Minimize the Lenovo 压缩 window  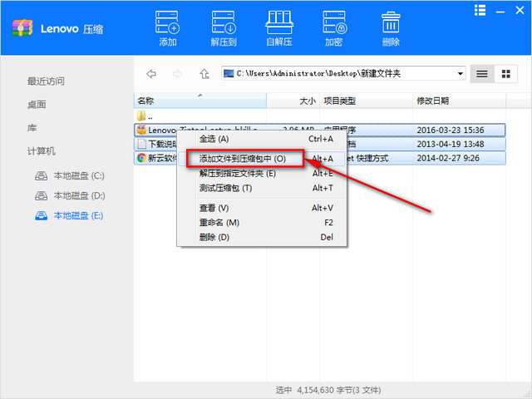coord(500,11)
